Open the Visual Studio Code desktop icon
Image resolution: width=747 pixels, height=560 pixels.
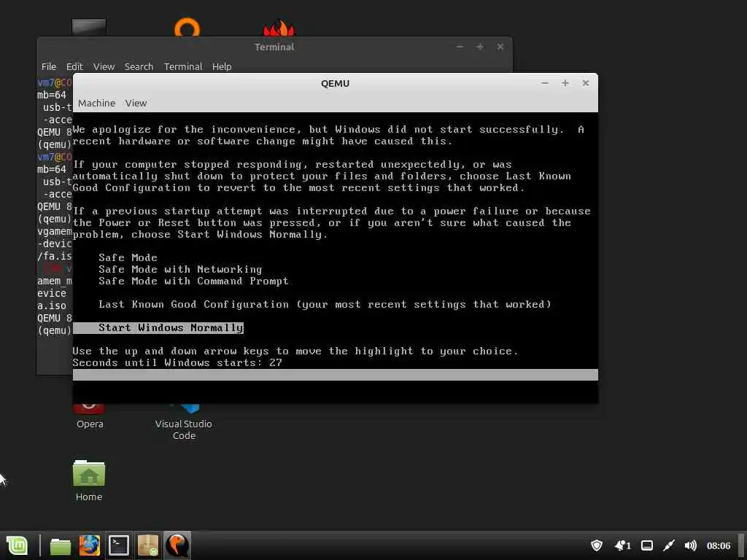click(184, 421)
